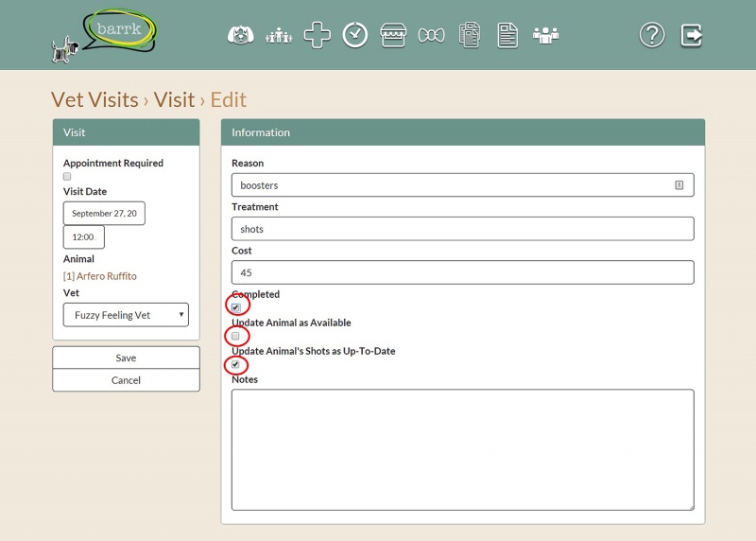756x541 pixels.
Task: Open the storefront shop icon
Action: coord(393,35)
